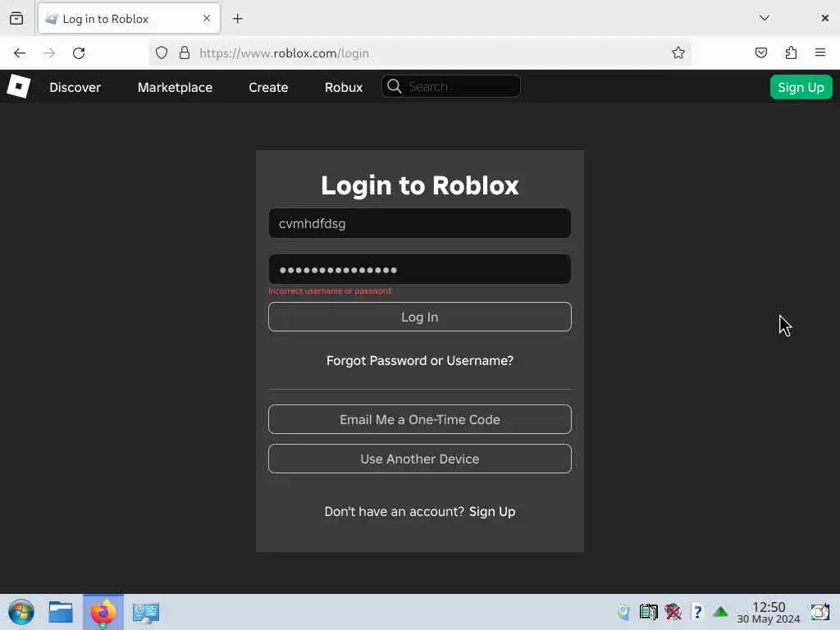The image size is (840, 630).
Task: Click the question mark tray icon
Action: click(697, 612)
